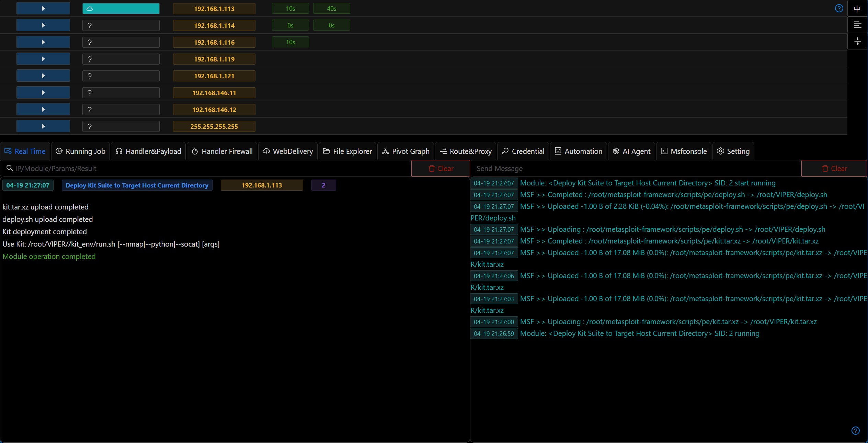Click the vertical compress icon in right sidebar

(x=857, y=41)
